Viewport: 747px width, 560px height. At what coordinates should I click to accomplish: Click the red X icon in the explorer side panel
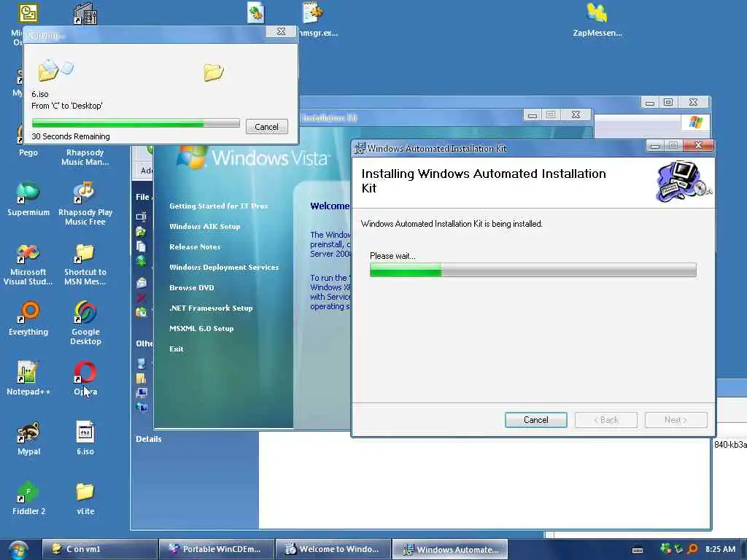tap(141, 298)
